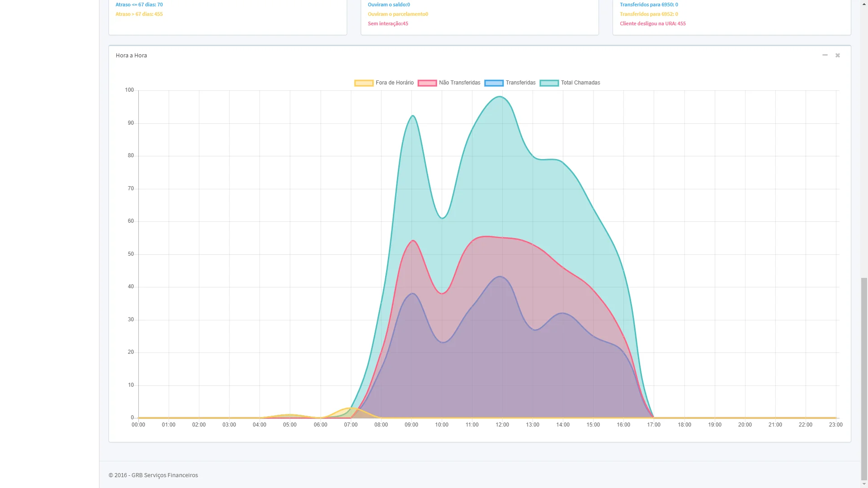
Task: Click the Total Chamadas peak at 09:00
Action: (412, 116)
